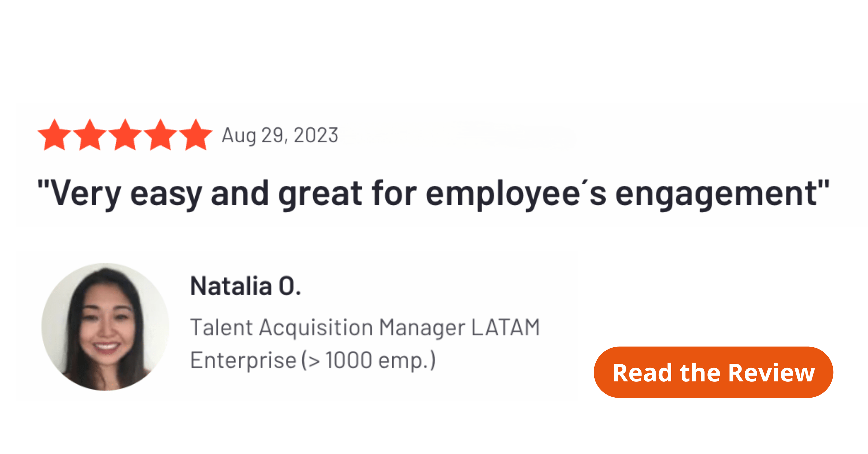Click the Enterprise (> 1000 emp.) company size
Screen dimensions: 868x454
[x=313, y=360]
